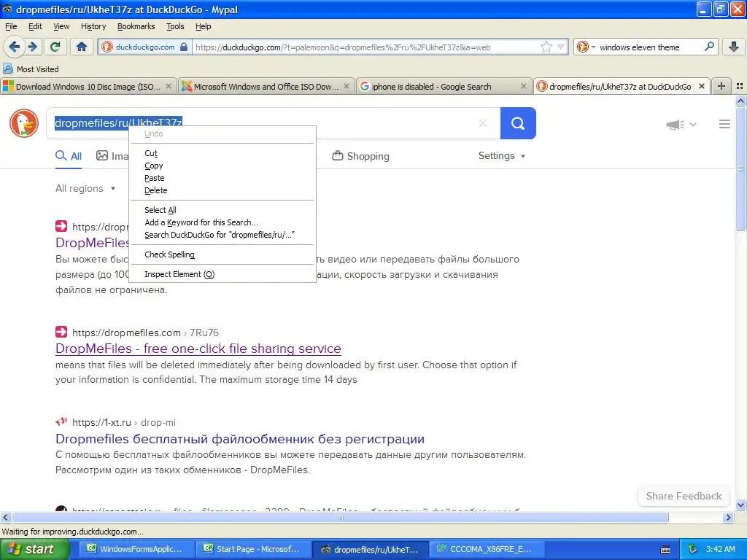Viewport: 747px width, 560px height.
Task: Choose Delete from the context menu
Action: click(x=222, y=190)
